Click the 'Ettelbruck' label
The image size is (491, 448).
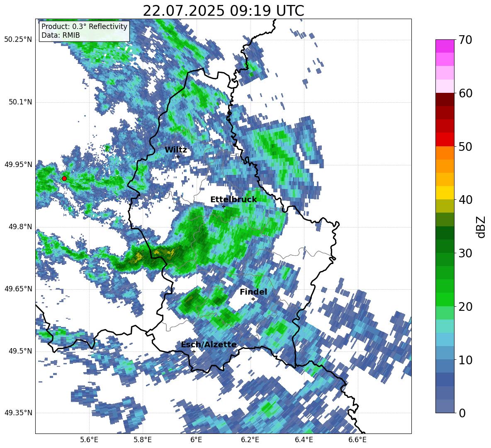(233, 200)
